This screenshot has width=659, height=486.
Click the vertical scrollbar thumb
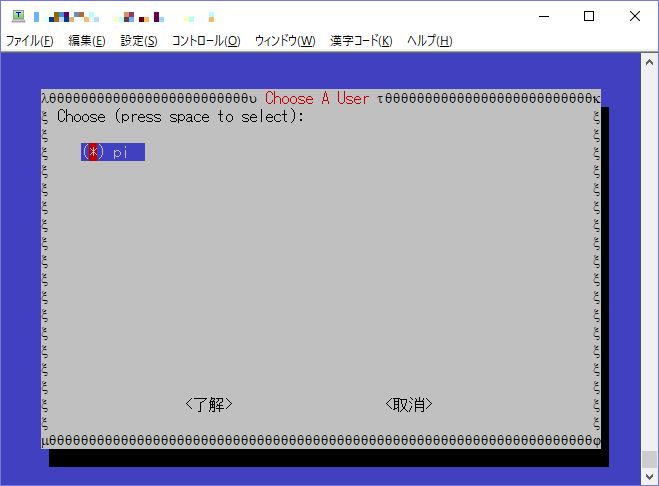click(649, 459)
